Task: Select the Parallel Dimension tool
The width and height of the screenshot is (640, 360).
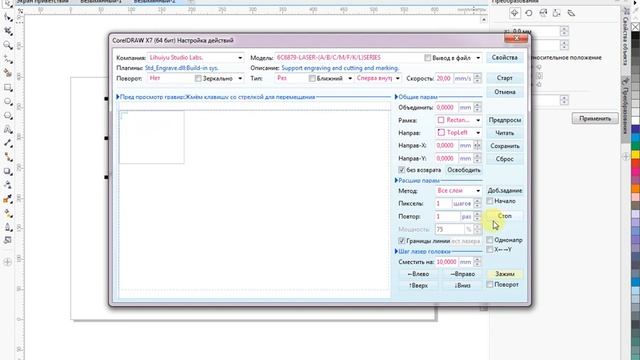Action: tap(7, 143)
